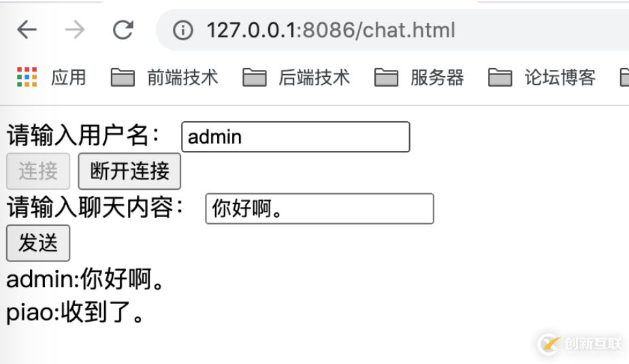This screenshot has height=364, width=629.
Task: Click the 断开连接 disconnect button
Action: click(129, 171)
